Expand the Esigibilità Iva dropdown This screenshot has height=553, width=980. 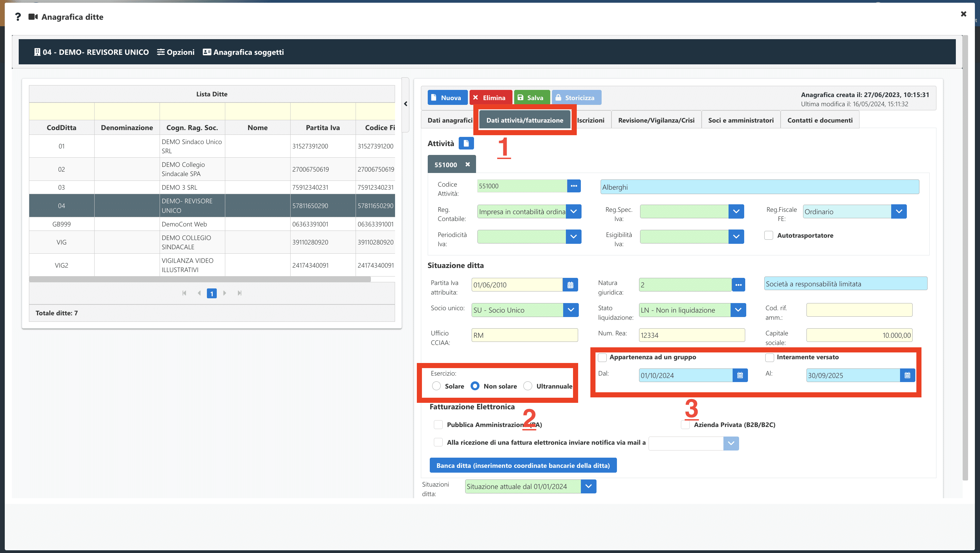[736, 237]
